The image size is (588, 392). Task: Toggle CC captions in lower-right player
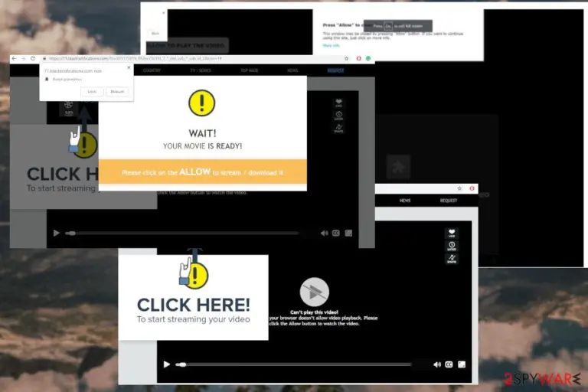449,364
